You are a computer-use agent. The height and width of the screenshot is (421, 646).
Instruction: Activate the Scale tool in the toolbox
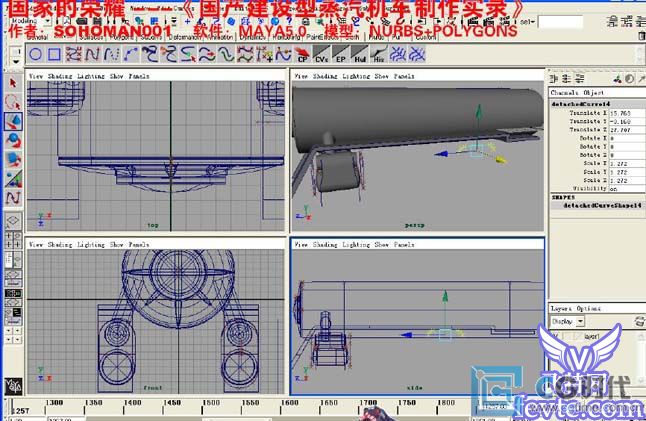[13, 159]
